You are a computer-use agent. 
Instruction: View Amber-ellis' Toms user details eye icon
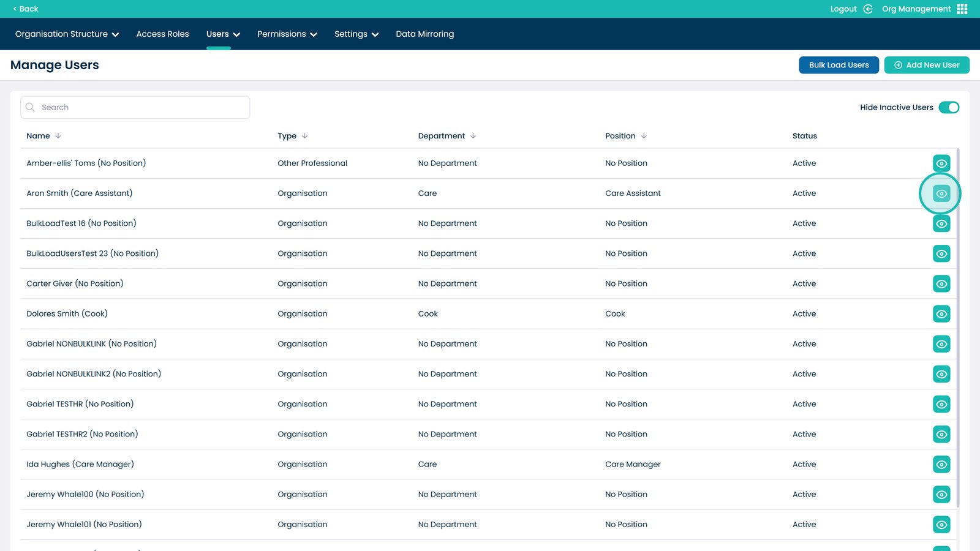tap(941, 163)
